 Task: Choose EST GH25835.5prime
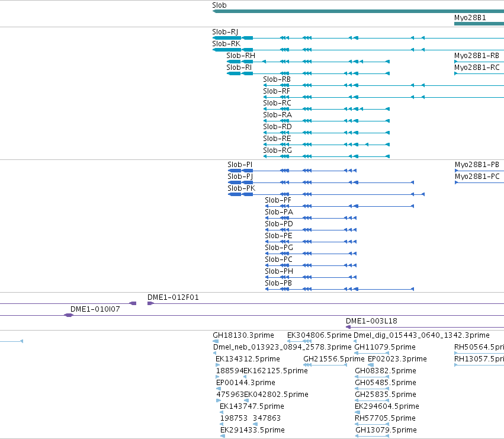386,395
